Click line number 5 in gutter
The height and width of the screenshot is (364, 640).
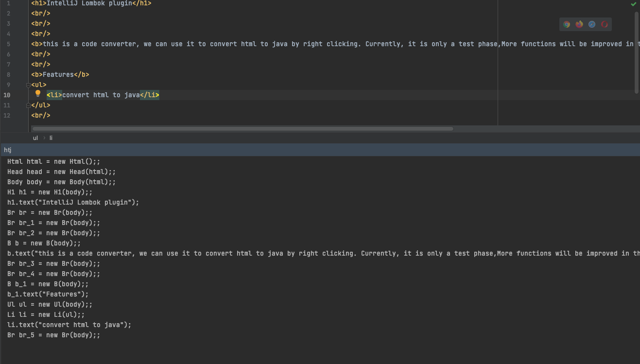pos(8,44)
